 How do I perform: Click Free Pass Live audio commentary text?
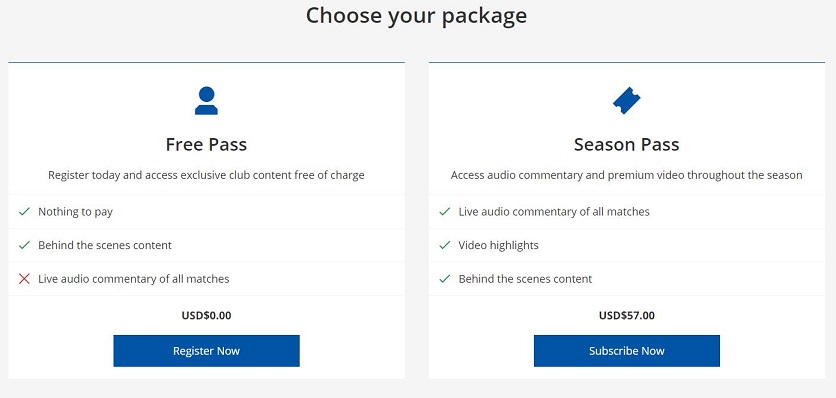[x=134, y=279]
